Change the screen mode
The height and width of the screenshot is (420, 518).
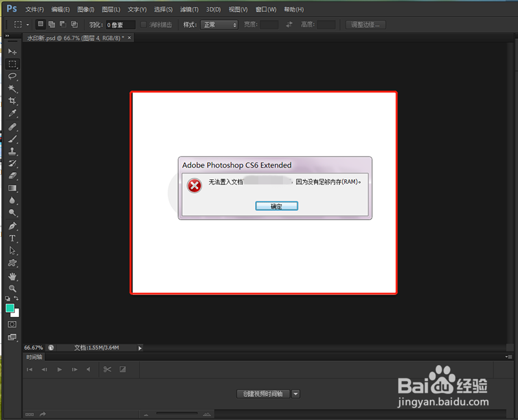(x=12, y=337)
